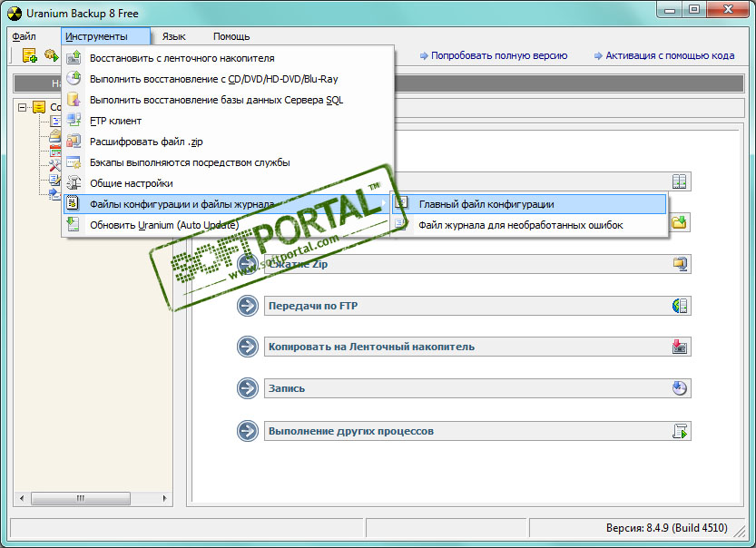Click the disc burning icon
This screenshot has width=756, height=548.
(x=680, y=388)
